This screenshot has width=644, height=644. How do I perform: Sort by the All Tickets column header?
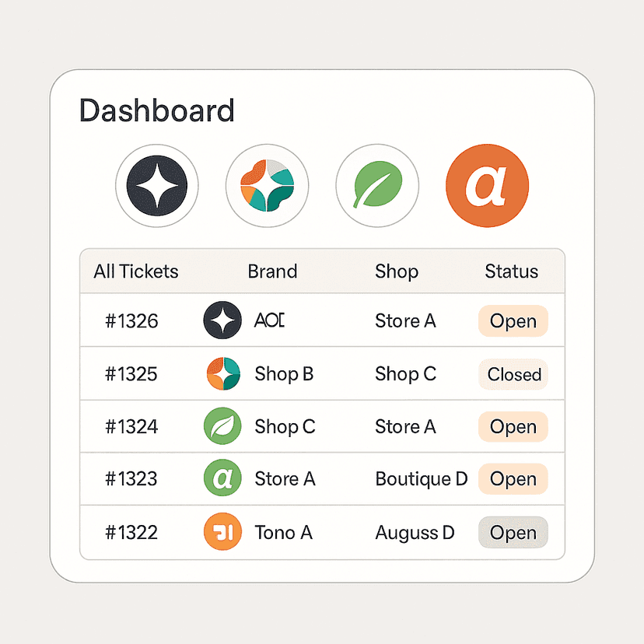[136, 271]
